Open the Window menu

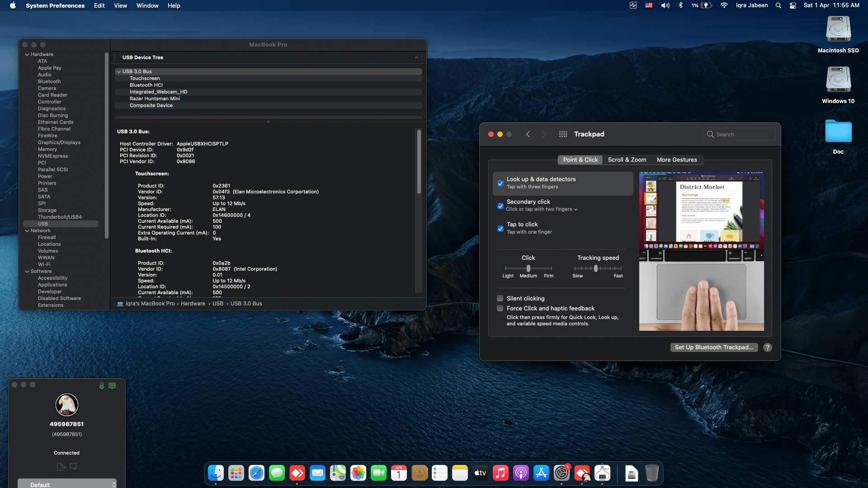[147, 5]
